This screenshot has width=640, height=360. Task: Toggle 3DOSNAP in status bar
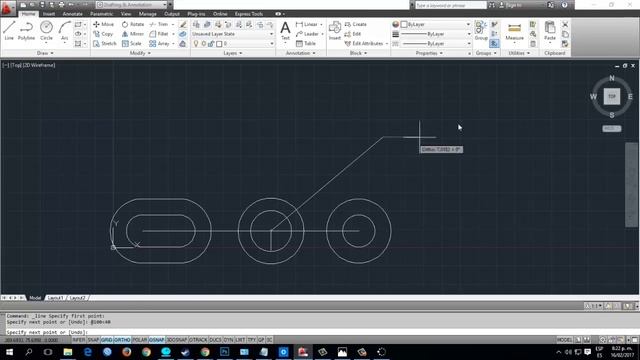(x=177, y=340)
